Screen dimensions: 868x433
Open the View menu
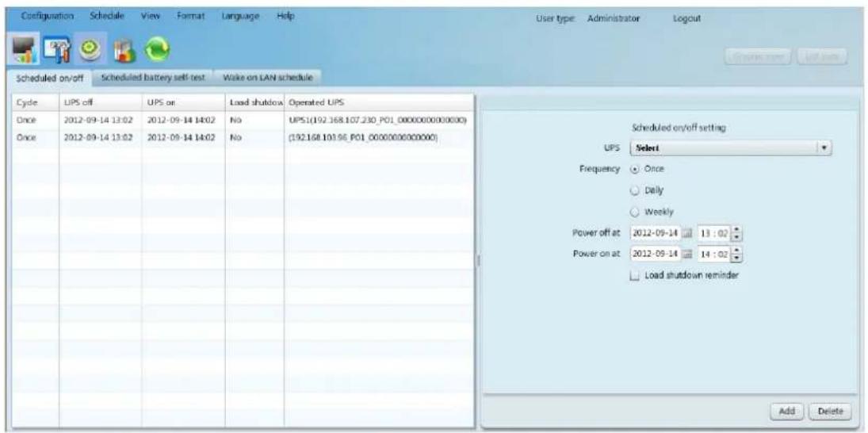pos(150,17)
